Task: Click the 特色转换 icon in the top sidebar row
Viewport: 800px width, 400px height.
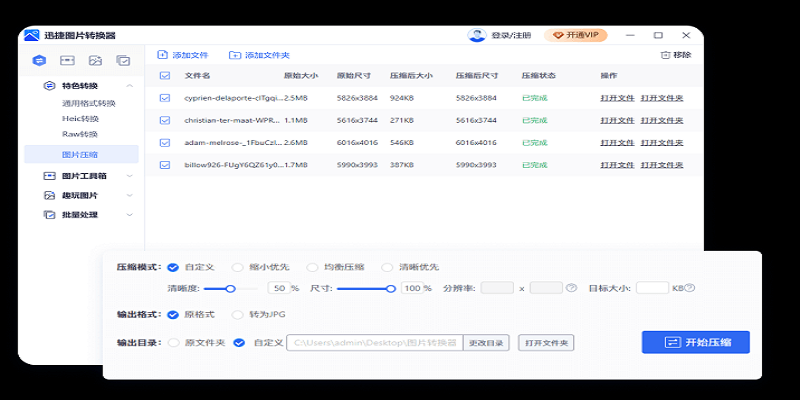Action: [x=38, y=61]
